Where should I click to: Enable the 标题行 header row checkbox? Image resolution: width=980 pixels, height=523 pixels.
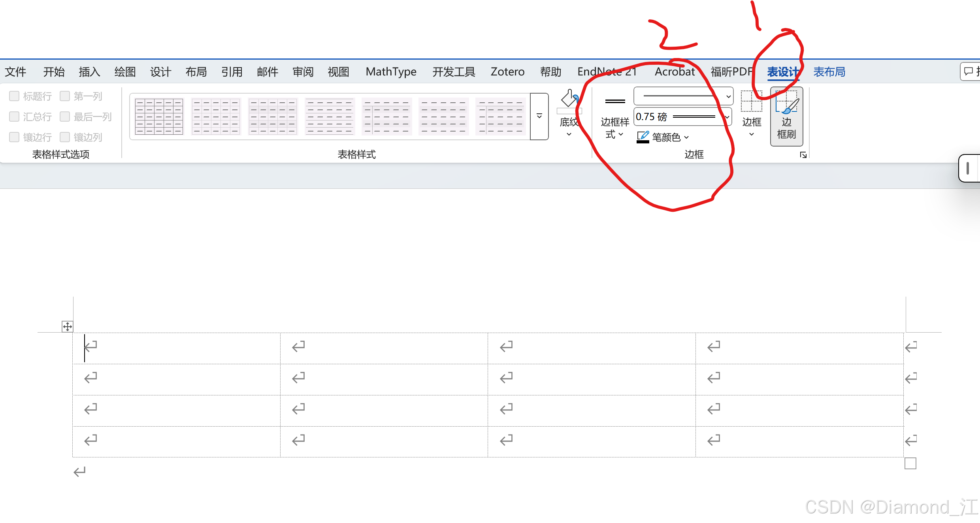click(14, 96)
